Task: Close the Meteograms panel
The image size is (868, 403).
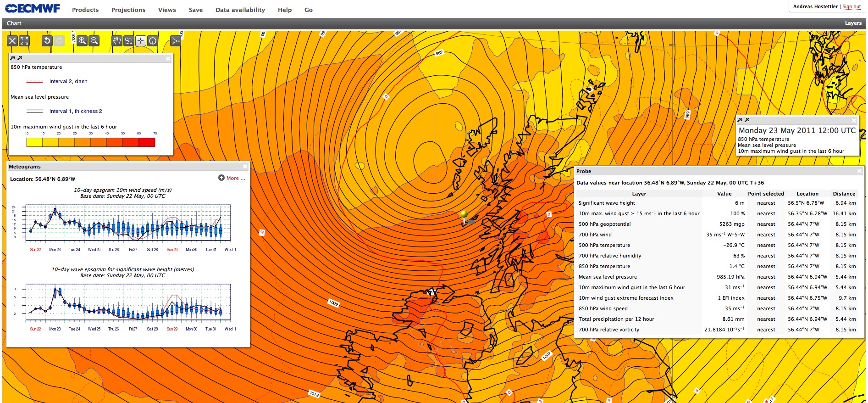Action: click(245, 167)
